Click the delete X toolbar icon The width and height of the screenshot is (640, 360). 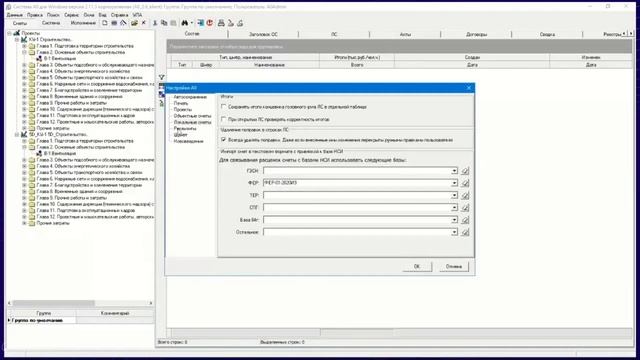tap(144, 23)
